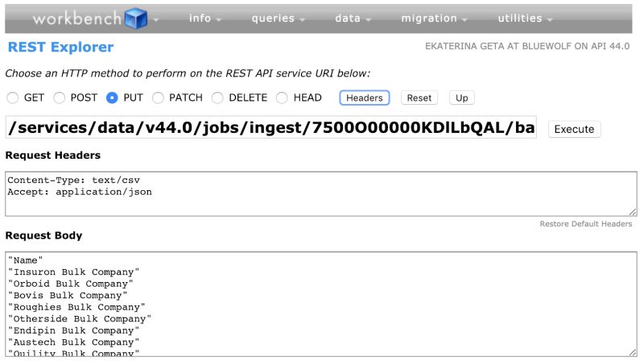Click the "Austech Bulk Company" line
Image resolution: width=644 pixels, height=361 pixels.
(x=74, y=342)
